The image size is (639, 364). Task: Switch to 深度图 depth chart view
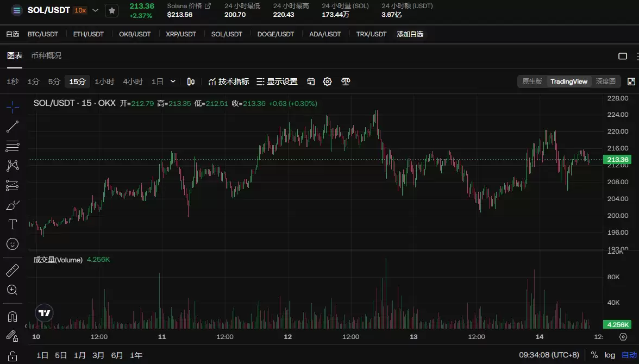pyautogui.click(x=605, y=81)
